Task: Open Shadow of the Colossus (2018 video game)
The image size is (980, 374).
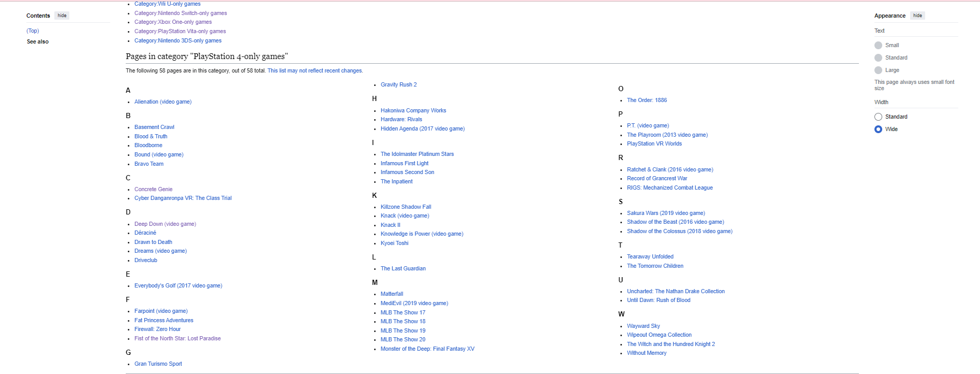Action: 680,231
